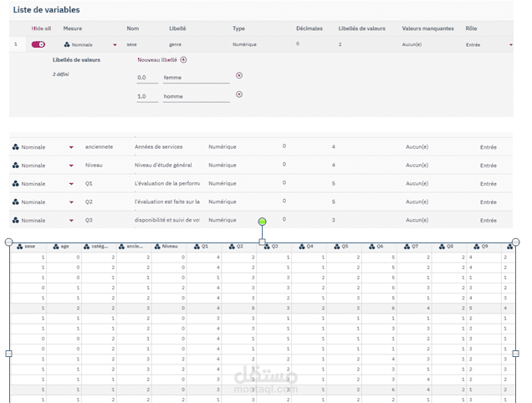
Task: Click the nominal icon in the ancie... column header
Action: coord(121,247)
